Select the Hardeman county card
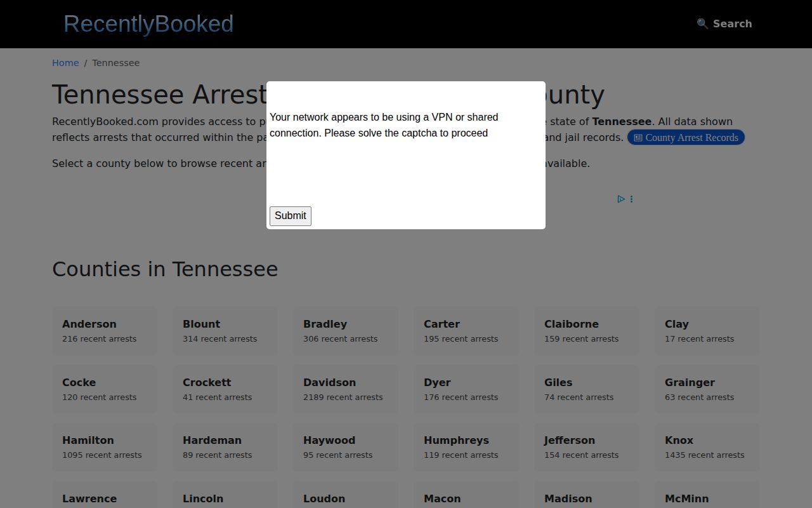Screen dimensions: 812x508 [x=225, y=447]
